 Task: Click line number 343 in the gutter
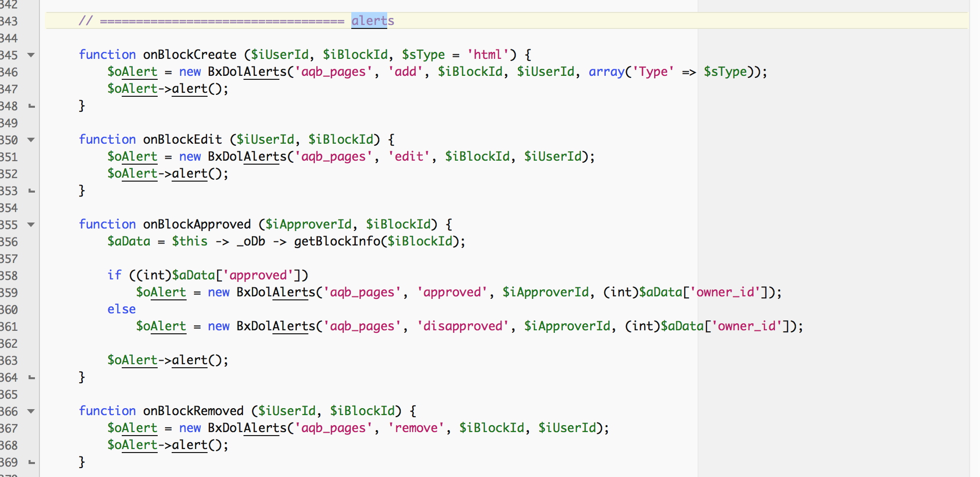[x=9, y=21]
